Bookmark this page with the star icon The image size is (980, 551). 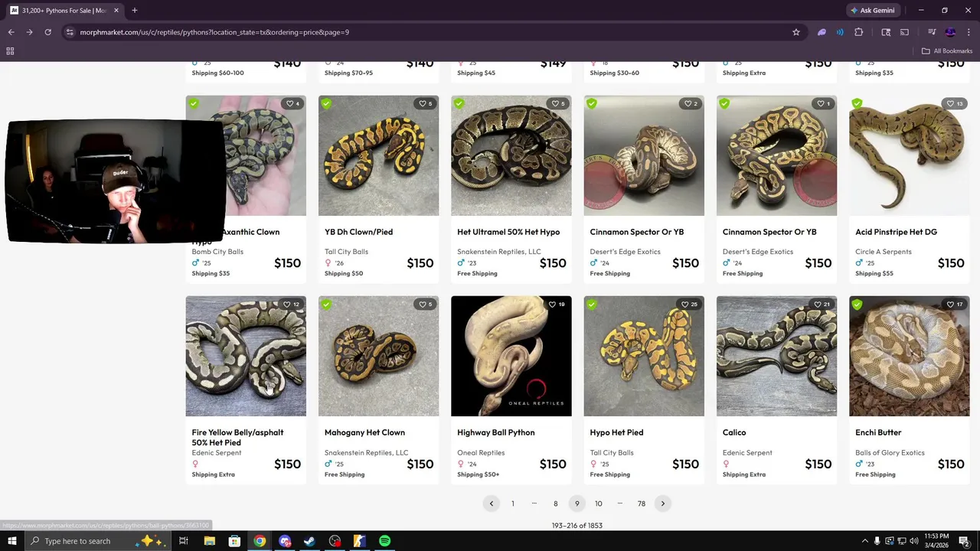coord(796,32)
